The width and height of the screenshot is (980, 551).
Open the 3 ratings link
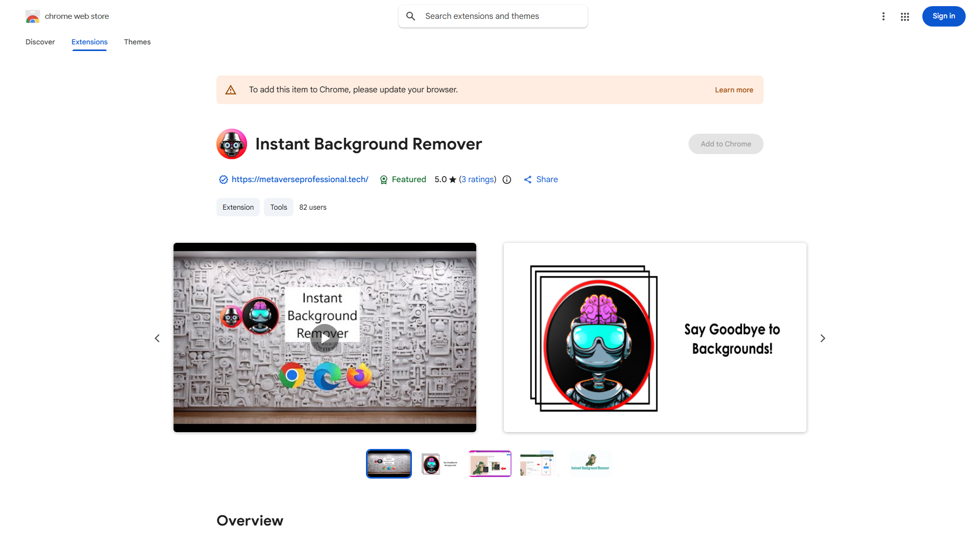pyautogui.click(x=477, y=179)
